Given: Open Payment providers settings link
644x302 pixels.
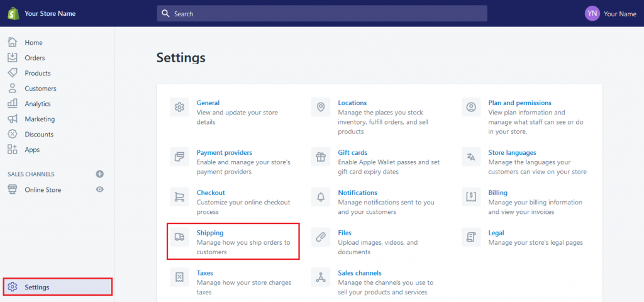Looking at the screenshot, I should click(225, 152).
